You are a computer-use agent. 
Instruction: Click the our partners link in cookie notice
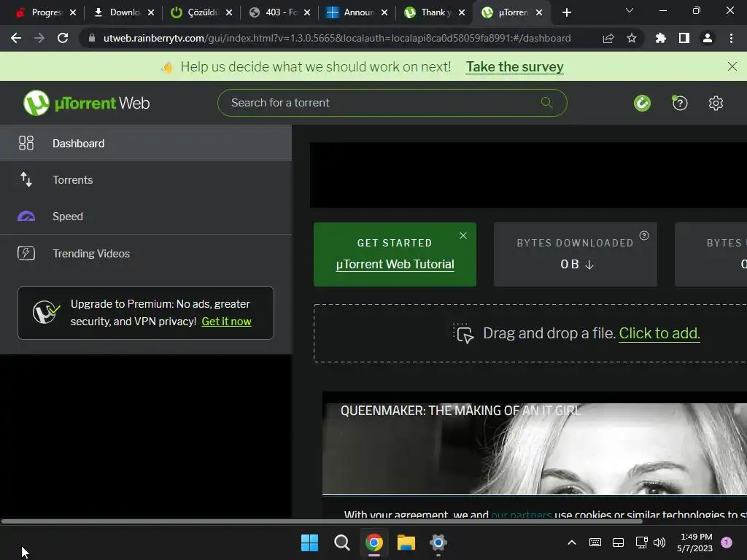click(521, 514)
